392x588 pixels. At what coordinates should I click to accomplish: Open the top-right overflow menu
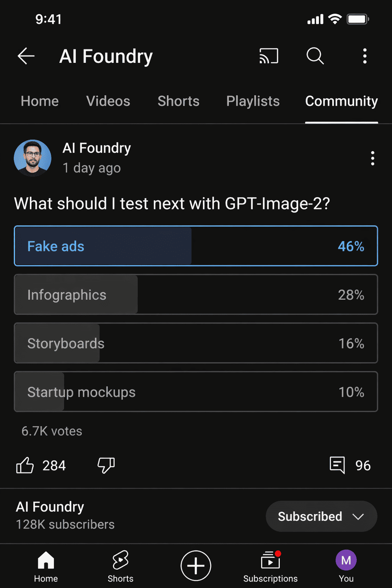364,56
